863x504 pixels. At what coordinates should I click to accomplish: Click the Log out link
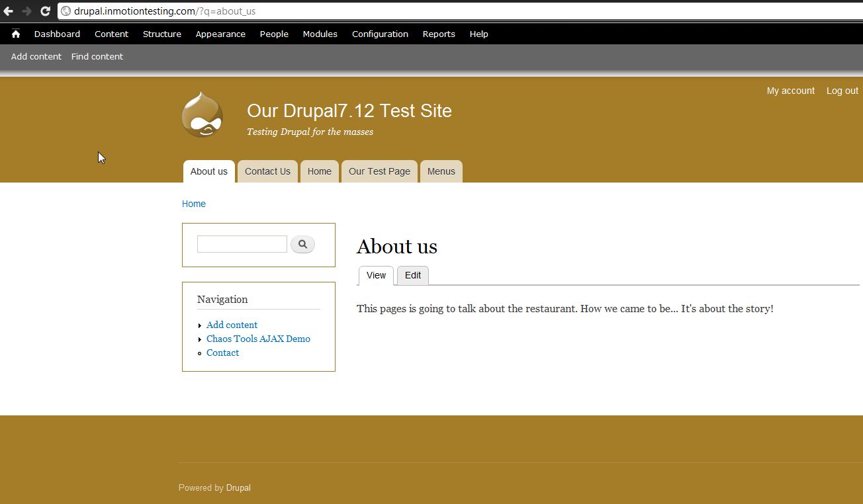842,91
